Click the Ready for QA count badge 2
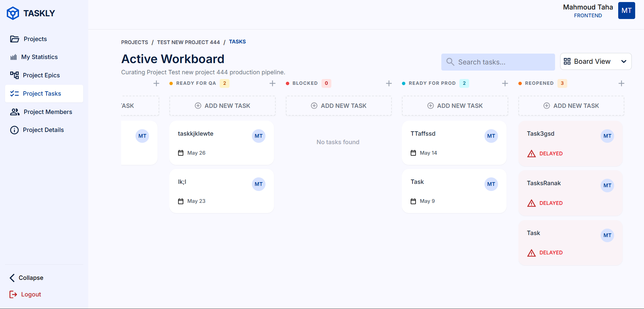The height and width of the screenshot is (309, 644). pos(224,83)
